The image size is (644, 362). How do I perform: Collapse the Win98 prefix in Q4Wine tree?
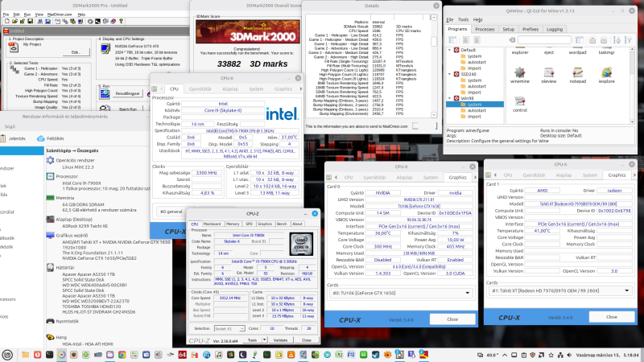(450, 98)
